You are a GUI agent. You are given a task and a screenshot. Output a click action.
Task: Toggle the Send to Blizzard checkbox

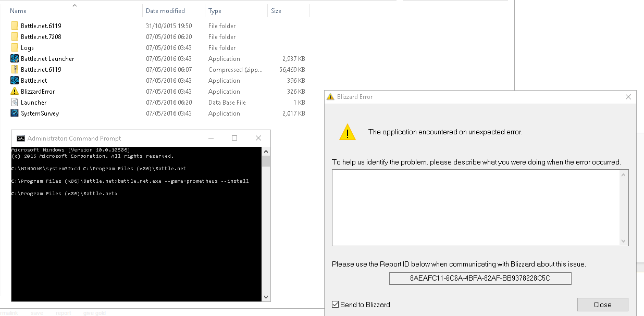coord(336,305)
